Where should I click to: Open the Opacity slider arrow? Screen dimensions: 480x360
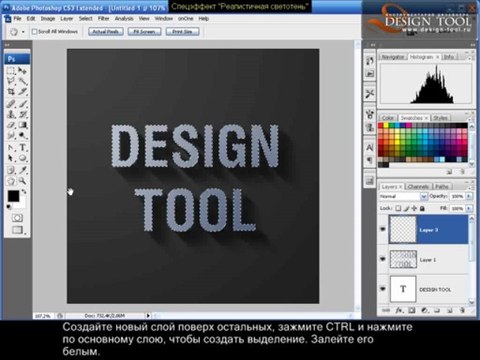[x=469, y=196]
